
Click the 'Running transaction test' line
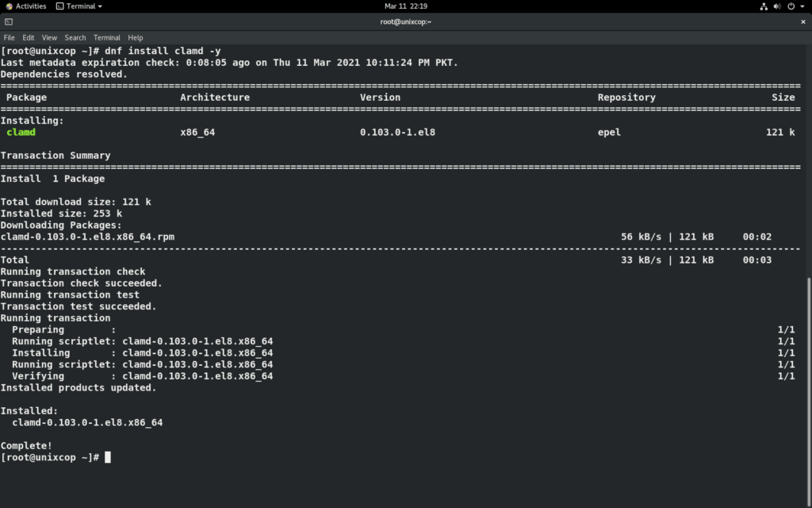click(x=70, y=295)
